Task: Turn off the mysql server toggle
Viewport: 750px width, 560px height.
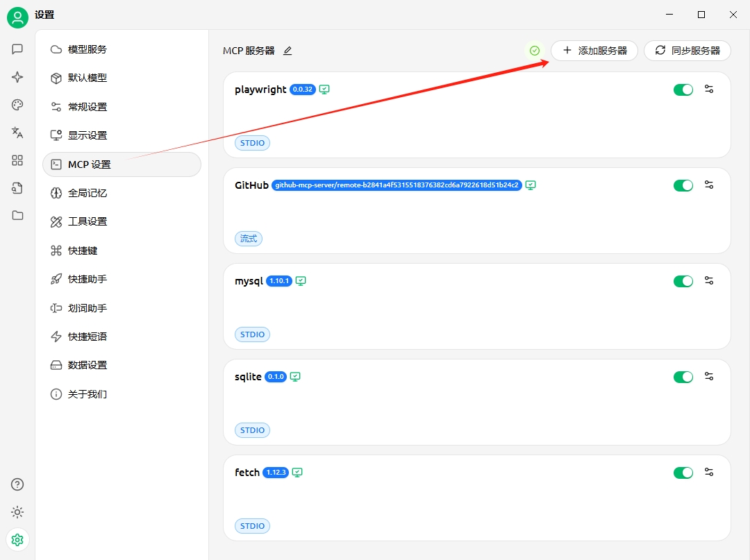Action: [683, 281]
